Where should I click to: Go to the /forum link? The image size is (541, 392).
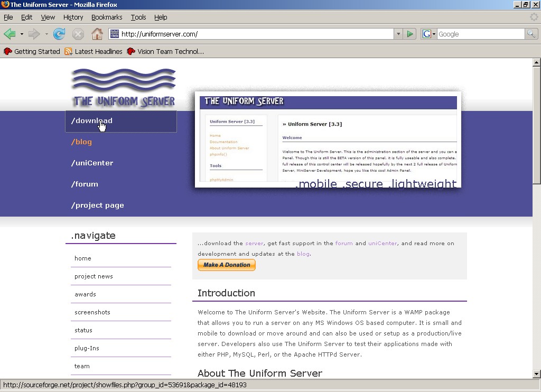(85, 184)
